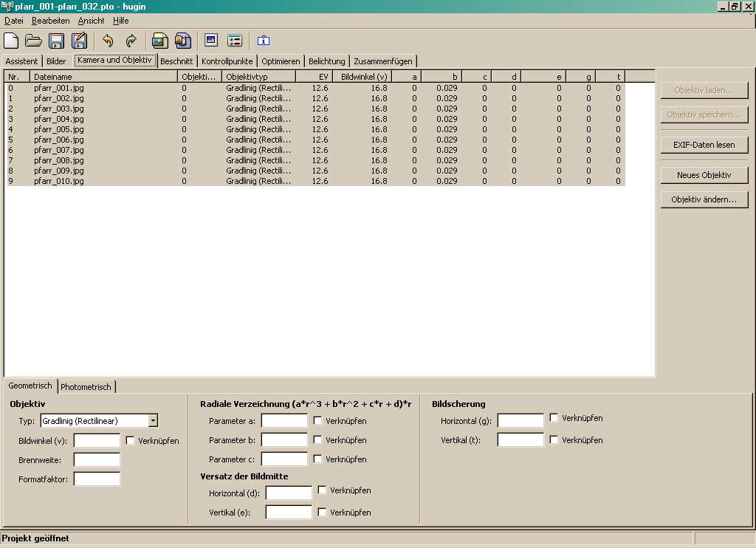Viewport: 756px width, 548px height.
Task: Switch to the Kontrollpunkte tab
Action: [227, 61]
